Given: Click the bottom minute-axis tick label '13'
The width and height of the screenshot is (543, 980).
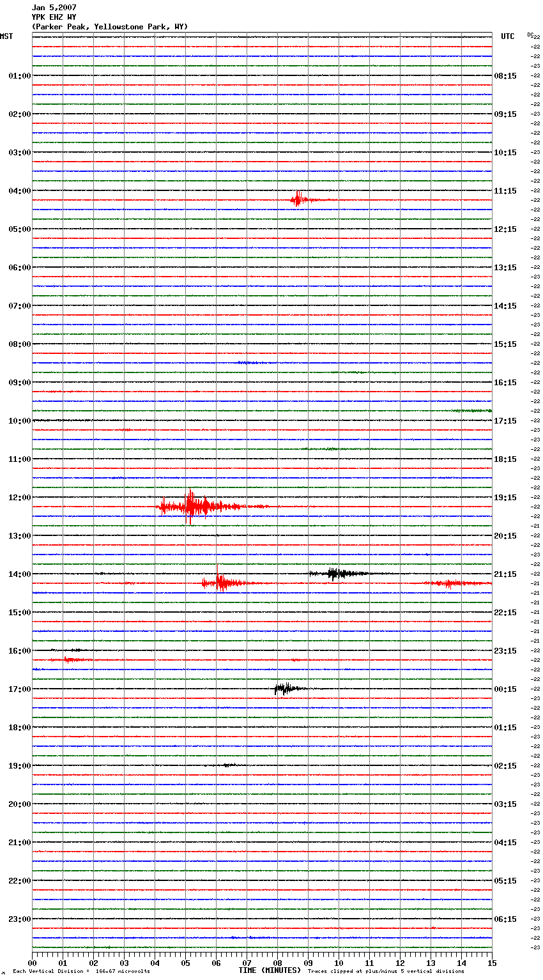Looking at the screenshot, I should click(x=431, y=963).
